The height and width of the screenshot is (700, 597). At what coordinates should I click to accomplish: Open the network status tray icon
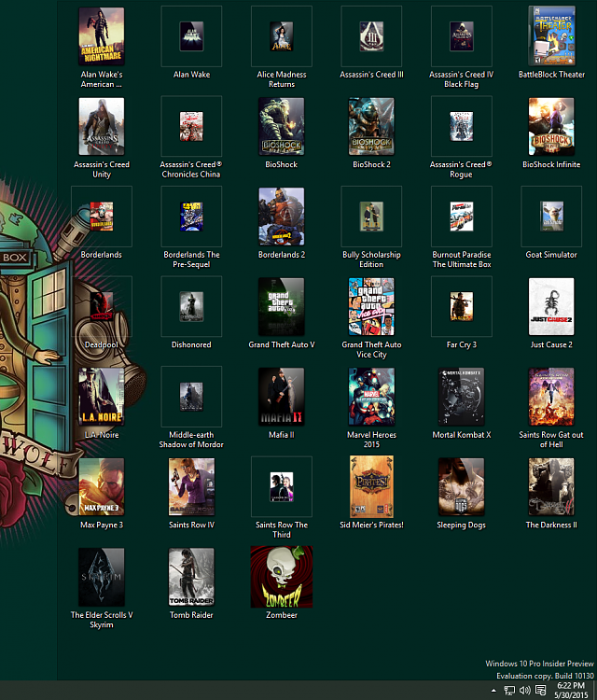click(x=509, y=690)
